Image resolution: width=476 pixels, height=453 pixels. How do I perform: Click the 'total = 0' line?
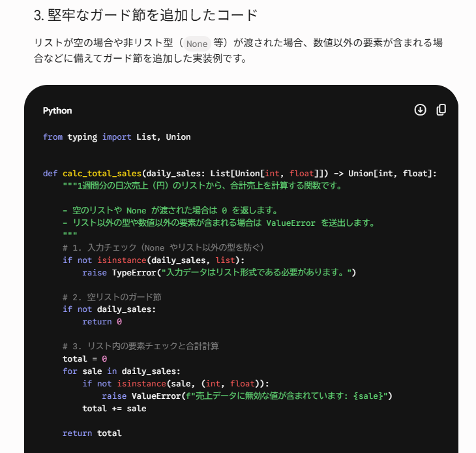[85, 359]
